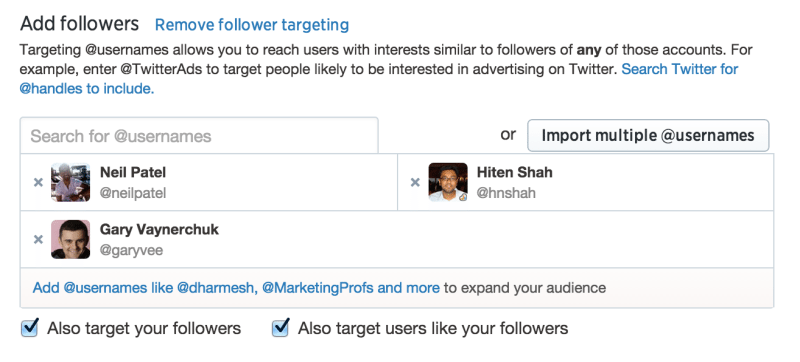
Task: Click the Add @usernames like @dharmesh suggestion link
Action: (236, 288)
